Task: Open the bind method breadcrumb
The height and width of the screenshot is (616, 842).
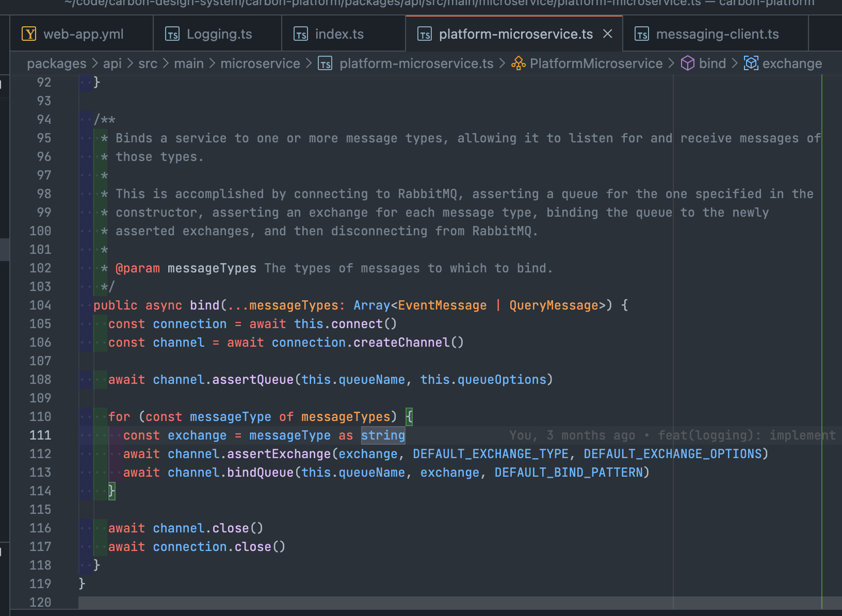Action: pyautogui.click(x=713, y=63)
